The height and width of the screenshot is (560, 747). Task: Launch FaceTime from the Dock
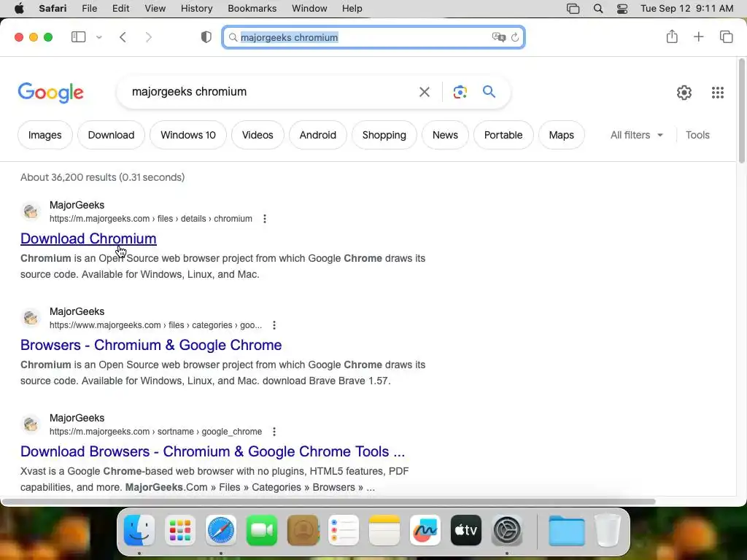pyautogui.click(x=262, y=531)
